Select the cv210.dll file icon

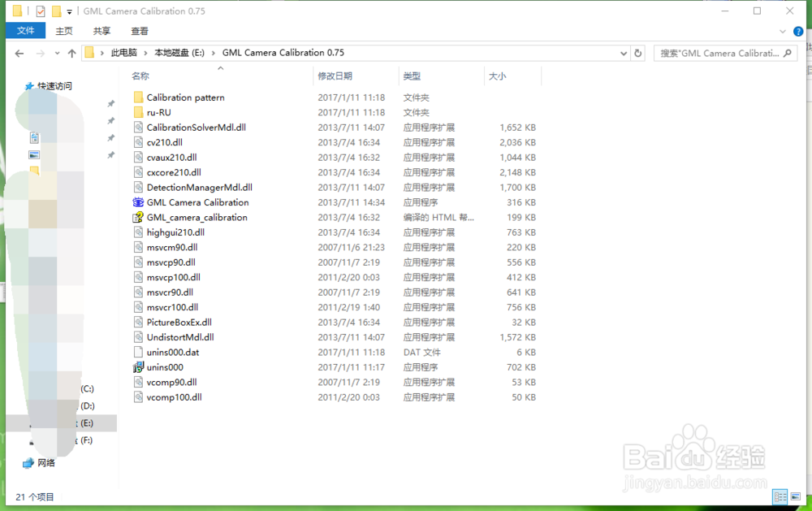pos(138,142)
